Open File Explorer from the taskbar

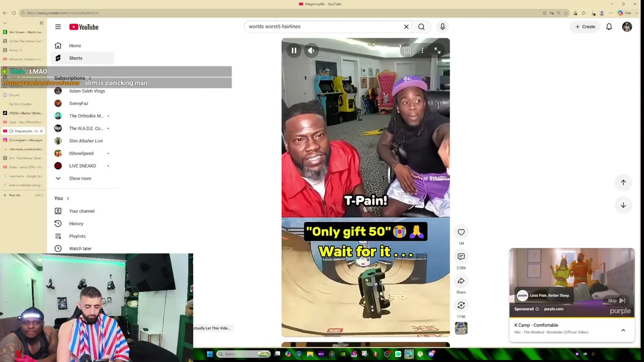[x=310, y=354]
